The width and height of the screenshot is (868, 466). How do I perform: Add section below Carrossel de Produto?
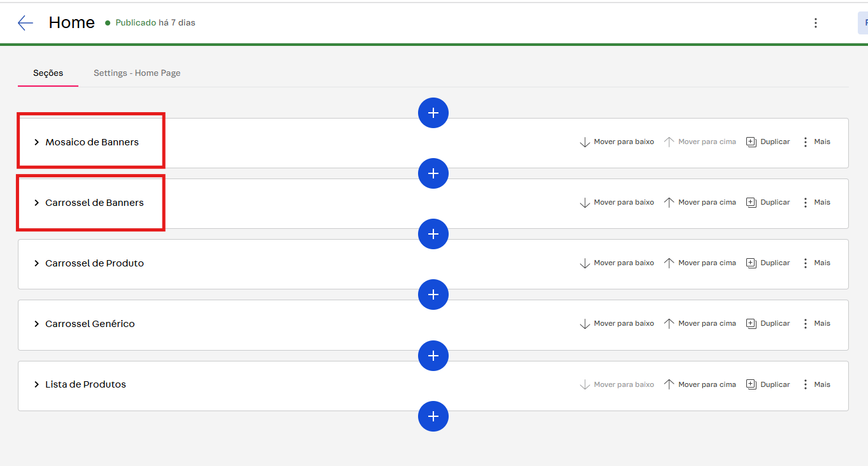(x=433, y=295)
